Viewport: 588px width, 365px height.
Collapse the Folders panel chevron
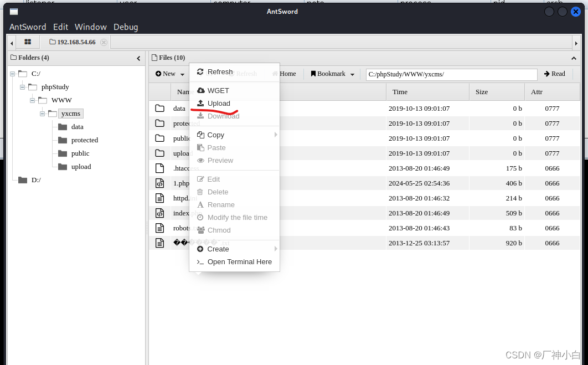138,58
